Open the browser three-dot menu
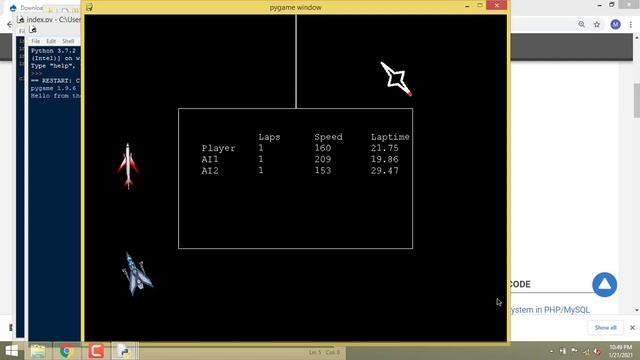Image resolution: width=640 pixels, height=360 pixels. tap(631, 24)
